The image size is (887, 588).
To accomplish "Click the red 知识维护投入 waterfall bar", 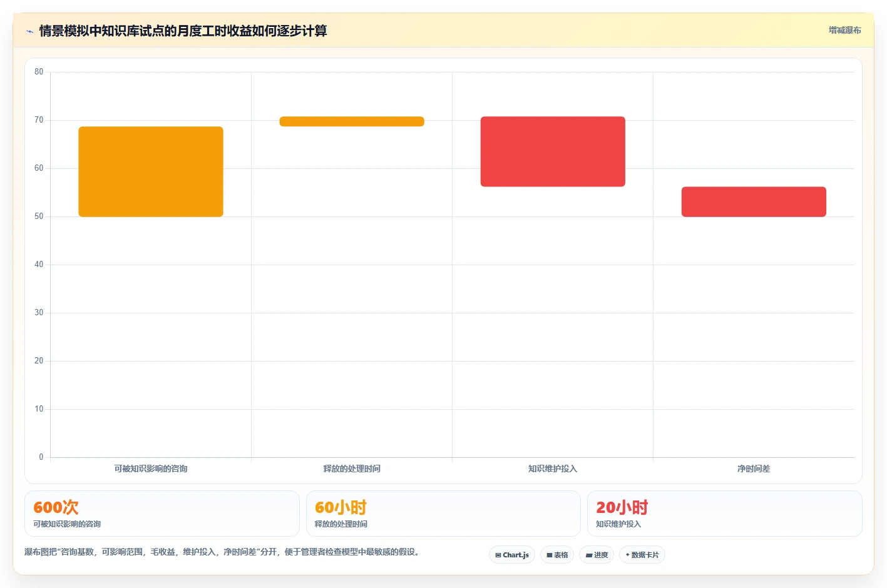I will 553,151.
